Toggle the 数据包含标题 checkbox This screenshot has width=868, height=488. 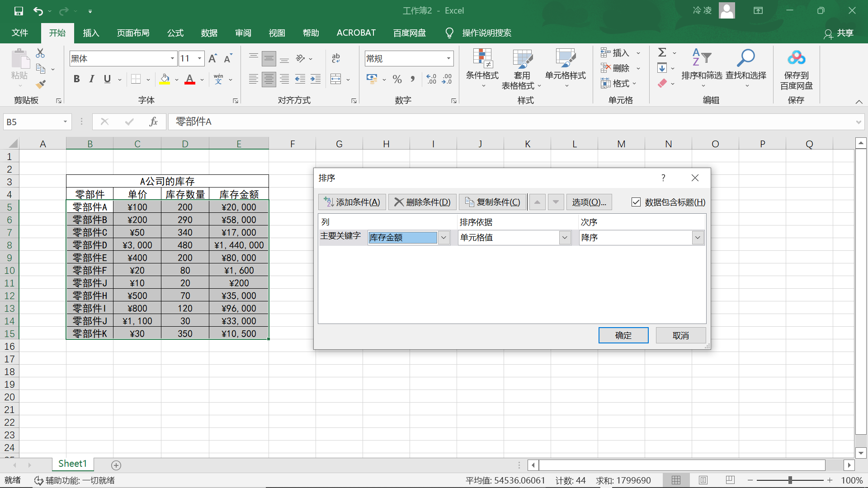click(x=636, y=202)
